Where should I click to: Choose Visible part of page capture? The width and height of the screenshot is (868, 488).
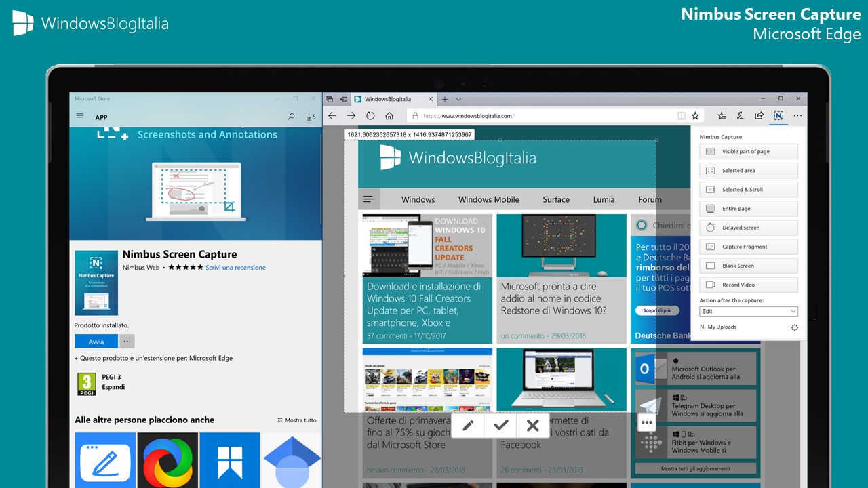749,152
